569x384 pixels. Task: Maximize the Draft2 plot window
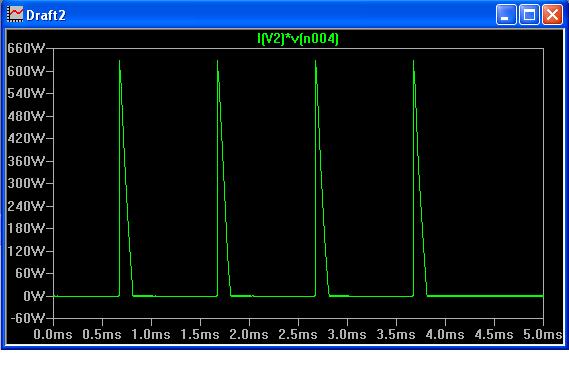point(529,15)
